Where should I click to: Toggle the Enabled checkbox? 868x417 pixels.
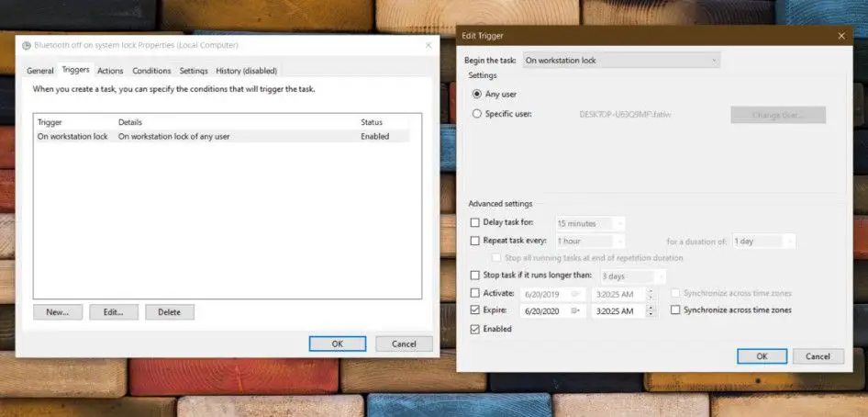tap(474, 329)
